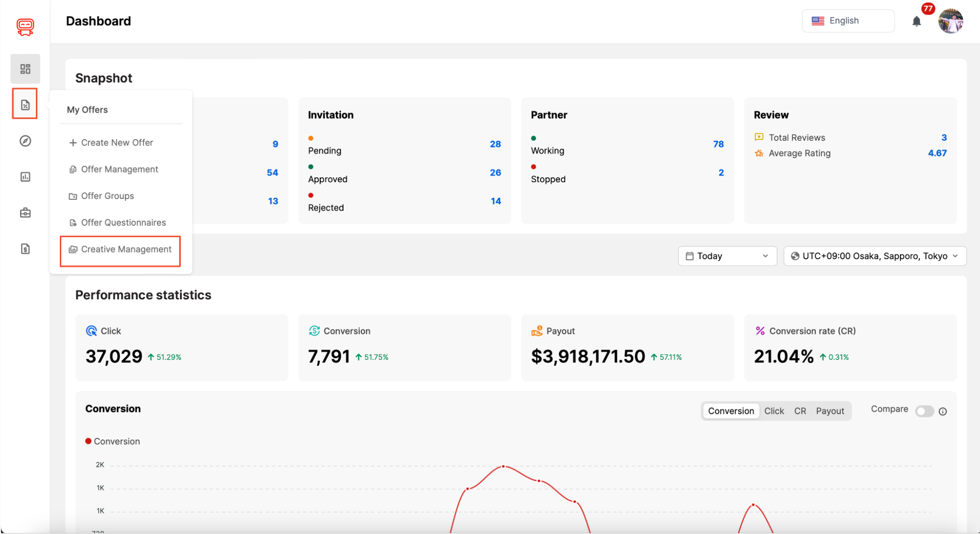Viewport: 980px width, 534px height.
Task: Click the info icon beside Compare
Action: (x=944, y=412)
